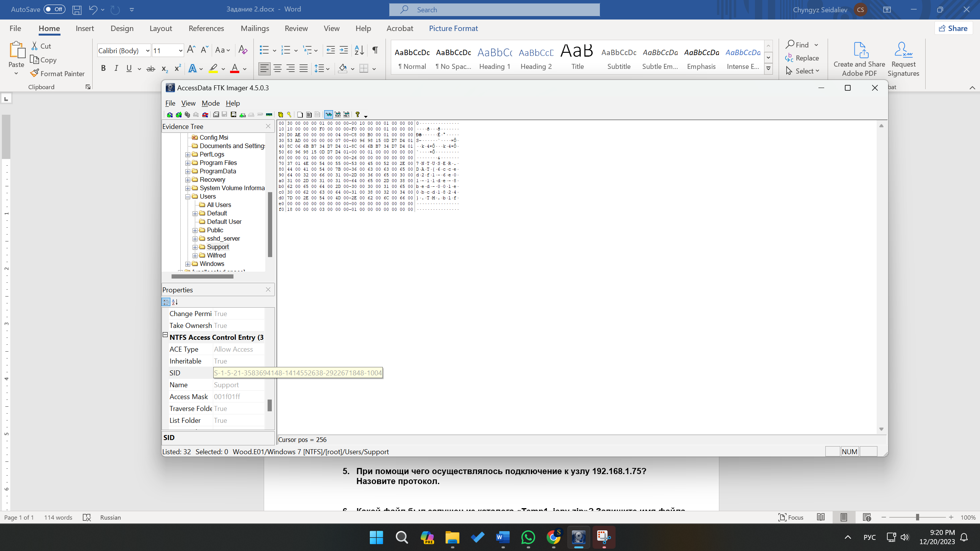Viewport: 980px width, 551px height.
Task: Expand Windows folder in Evidence Tree
Action: pos(188,264)
